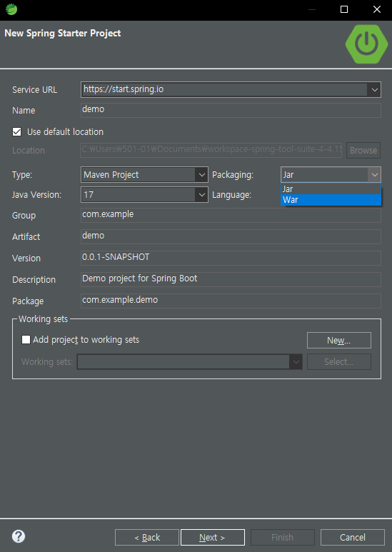Collapse the Packaging dropdown arrow

[x=374, y=175]
